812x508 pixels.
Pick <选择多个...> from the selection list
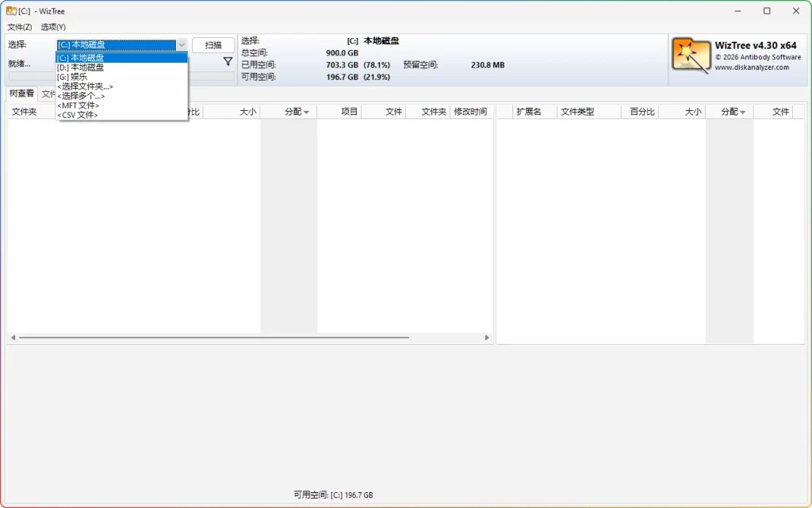pyautogui.click(x=80, y=95)
